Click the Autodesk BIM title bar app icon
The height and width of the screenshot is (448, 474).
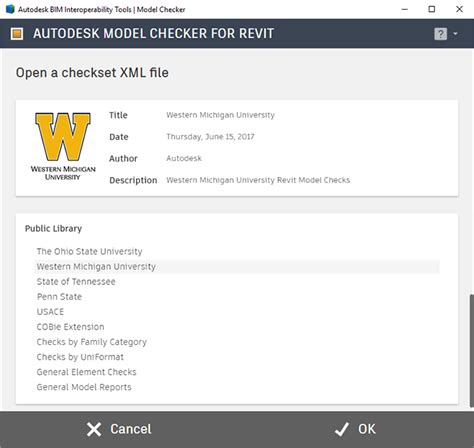(x=10, y=9)
